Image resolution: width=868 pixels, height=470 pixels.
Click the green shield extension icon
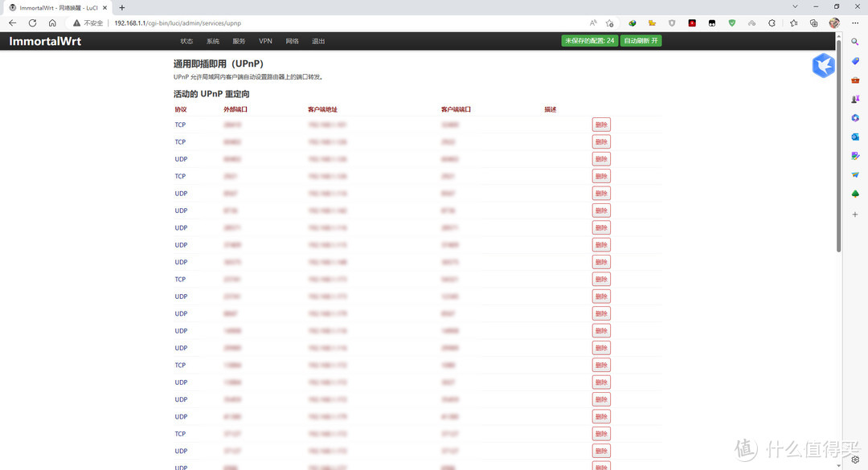(731, 23)
